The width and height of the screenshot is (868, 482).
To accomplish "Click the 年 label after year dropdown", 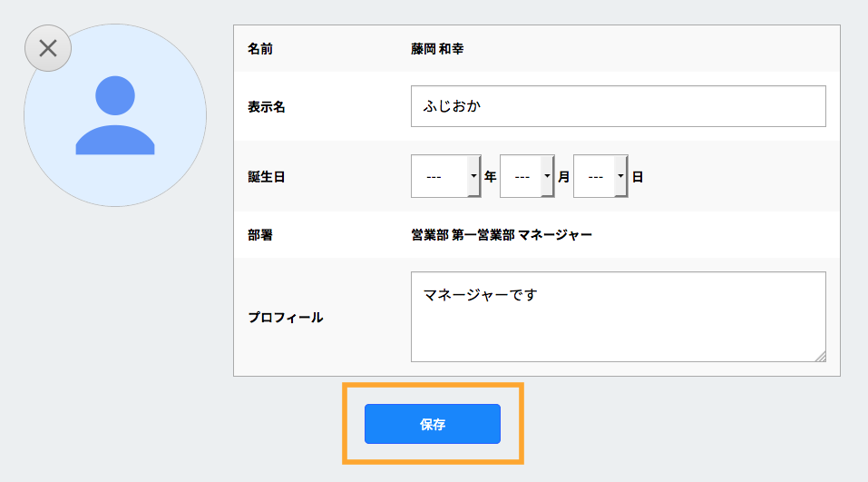I will coord(490,177).
